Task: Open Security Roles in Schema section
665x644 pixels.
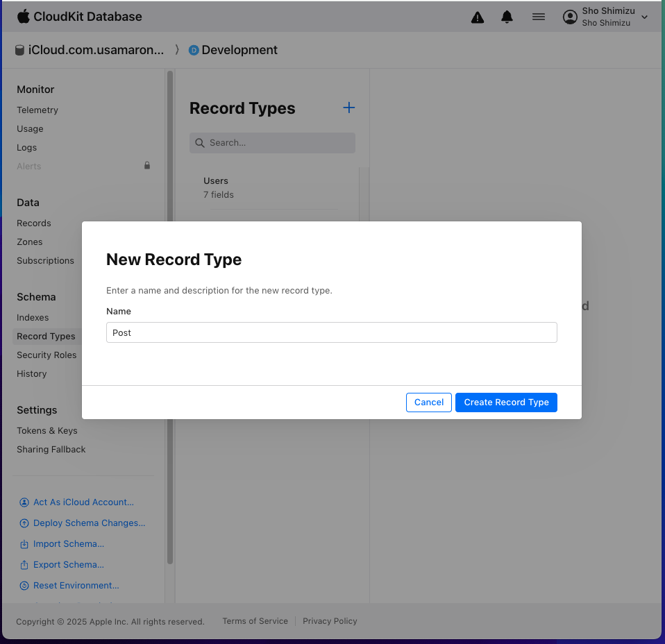Action: coord(47,355)
